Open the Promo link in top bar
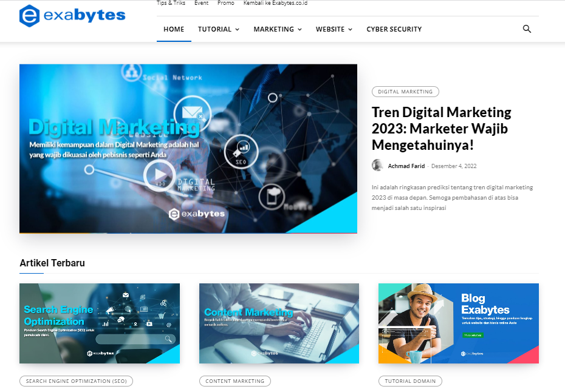The height and width of the screenshot is (392, 565). coord(225,3)
